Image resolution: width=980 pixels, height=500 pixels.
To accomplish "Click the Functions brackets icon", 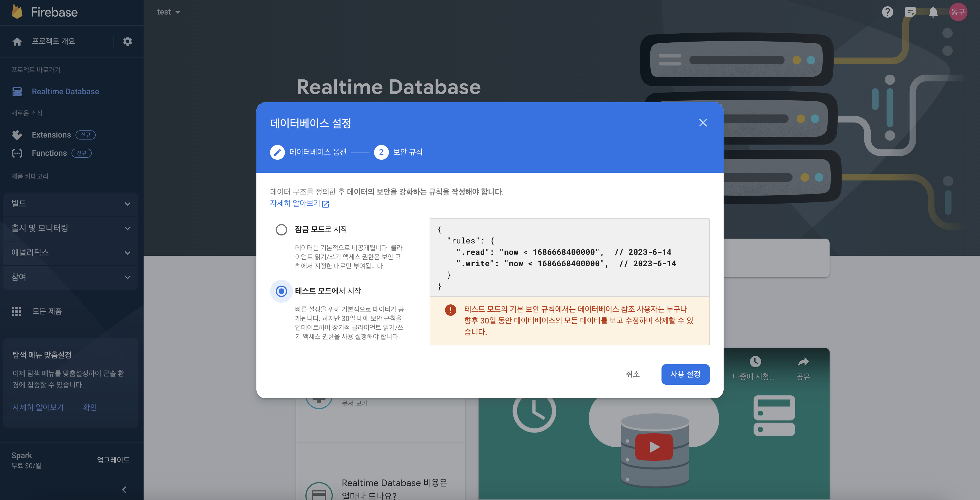I will (x=17, y=153).
